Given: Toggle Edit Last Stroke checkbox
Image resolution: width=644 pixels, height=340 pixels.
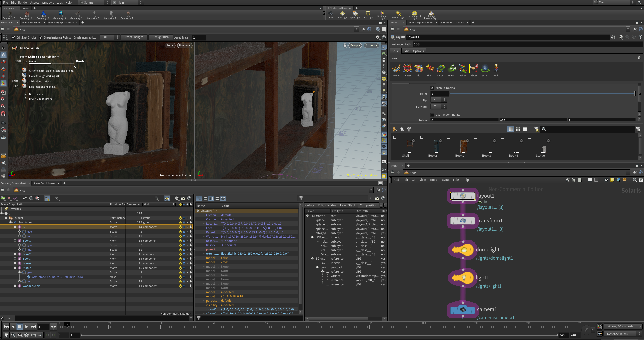Looking at the screenshot, I should [13, 37].
